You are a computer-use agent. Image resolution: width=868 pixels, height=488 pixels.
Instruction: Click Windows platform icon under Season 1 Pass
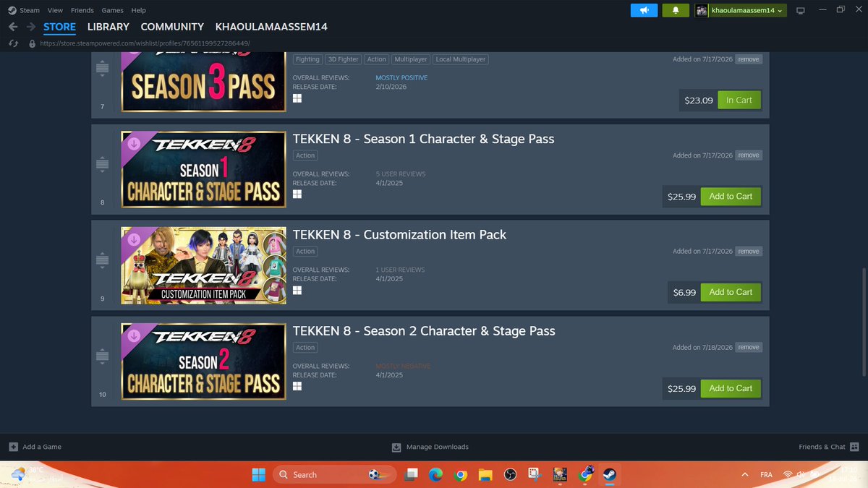tap(297, 194)
